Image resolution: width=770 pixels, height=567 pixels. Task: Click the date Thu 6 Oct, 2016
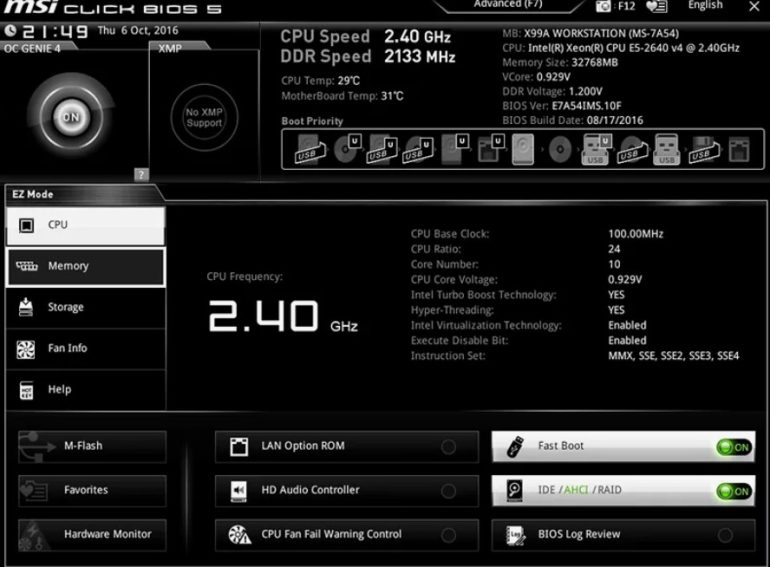[138, 30]
